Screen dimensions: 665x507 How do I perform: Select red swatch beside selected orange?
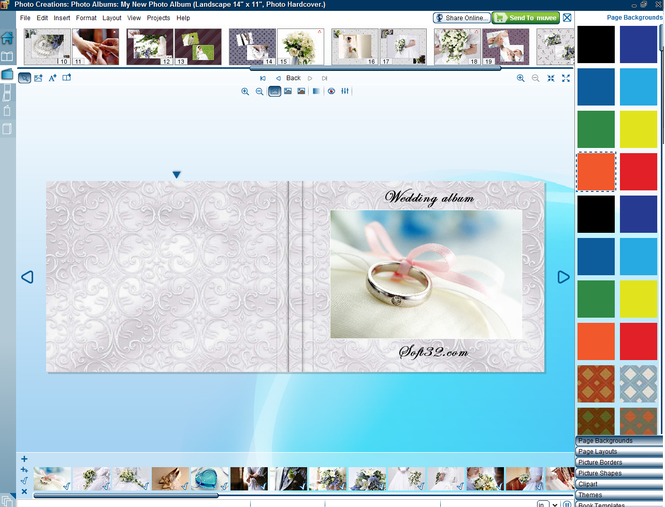click(638, 171)
